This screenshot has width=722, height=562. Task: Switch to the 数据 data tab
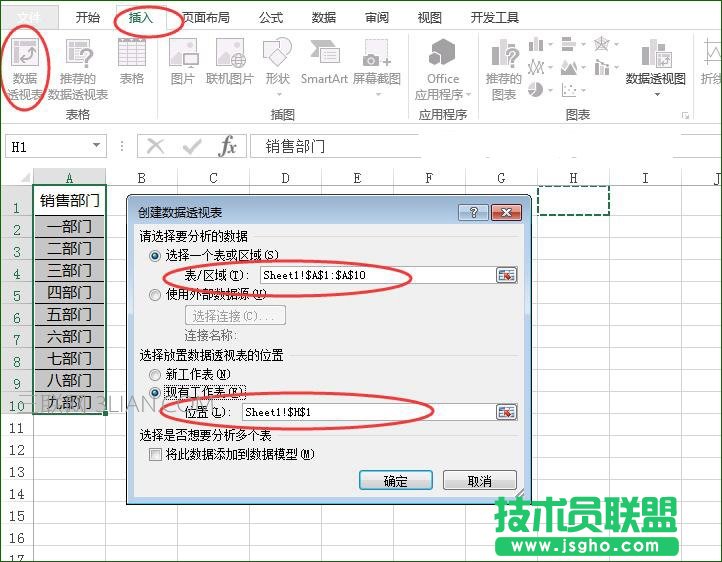coord(324,17)
